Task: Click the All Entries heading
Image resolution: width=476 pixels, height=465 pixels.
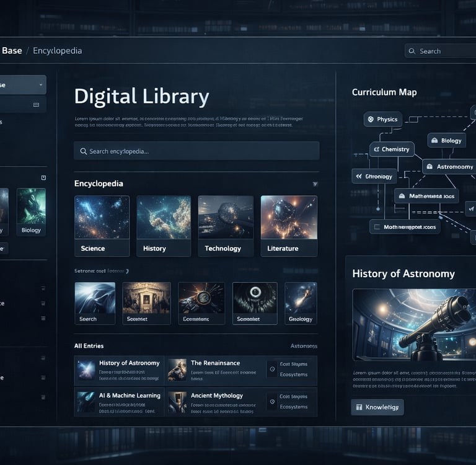Action: [89, 346]
